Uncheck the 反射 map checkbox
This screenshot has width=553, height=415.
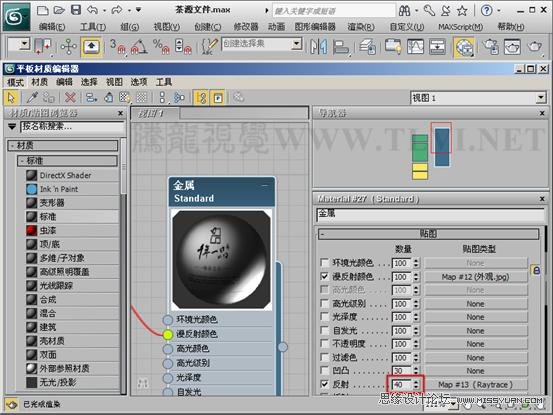324,384
